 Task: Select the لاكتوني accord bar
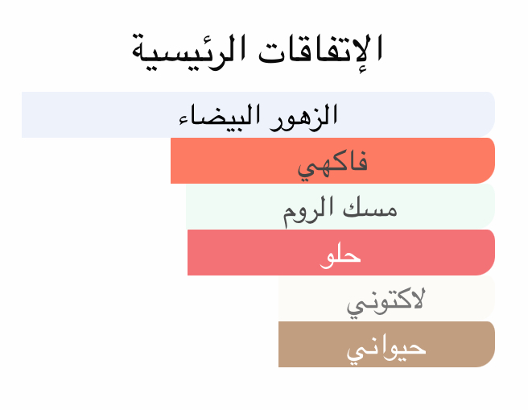[386, 299]
